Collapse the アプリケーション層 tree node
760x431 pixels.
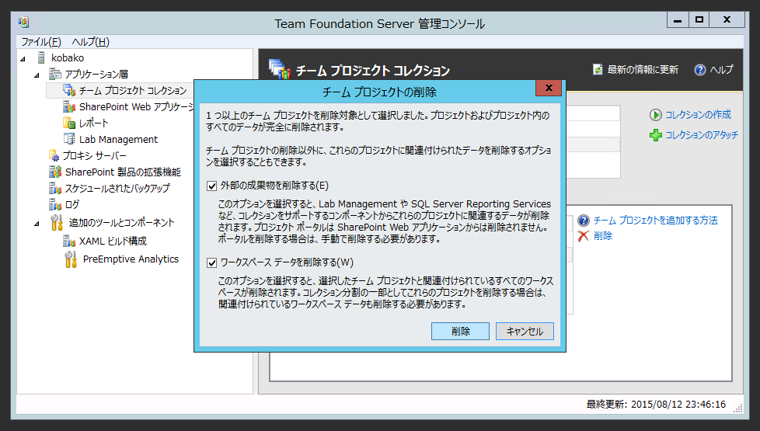37,75
